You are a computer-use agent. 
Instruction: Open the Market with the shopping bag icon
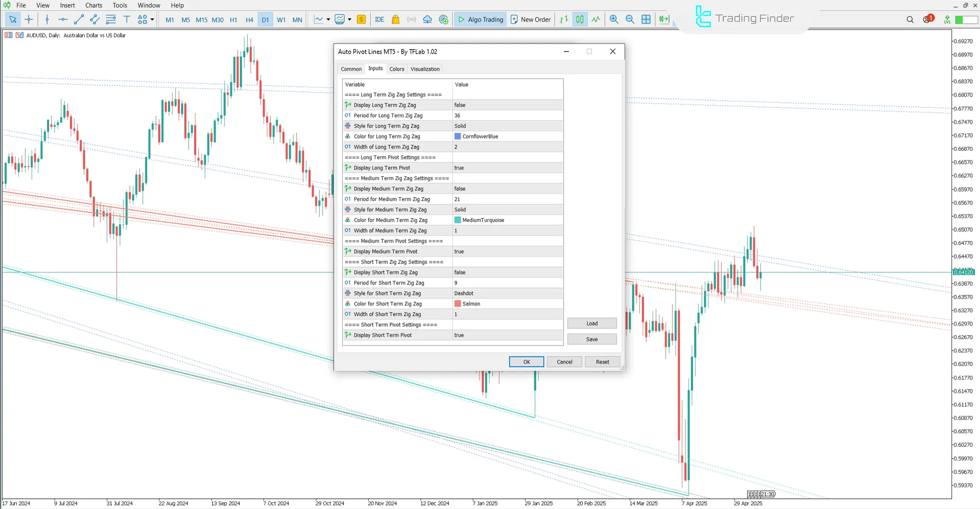pyautogui.click(x=395, y=19)
